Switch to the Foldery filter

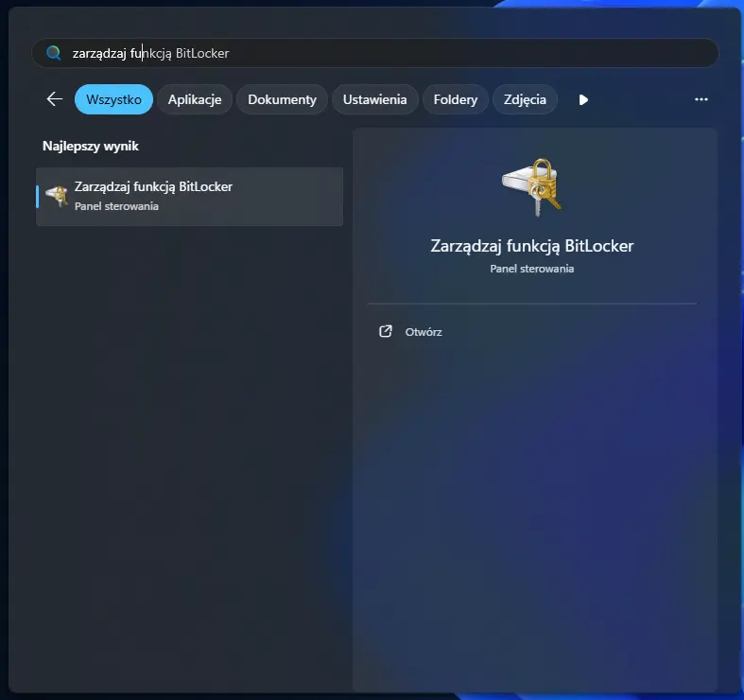(456, 99)
